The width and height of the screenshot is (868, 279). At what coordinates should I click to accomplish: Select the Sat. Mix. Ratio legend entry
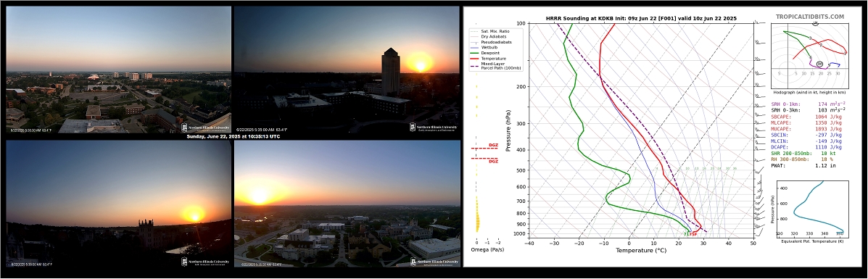click(x=490, y=30)
